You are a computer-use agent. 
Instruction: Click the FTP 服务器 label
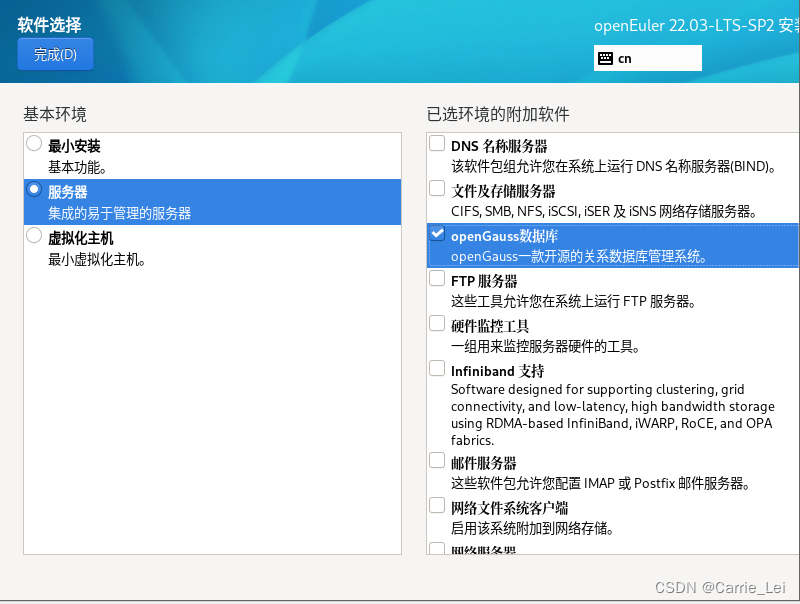pyautogui.click(x=484, y=281)
